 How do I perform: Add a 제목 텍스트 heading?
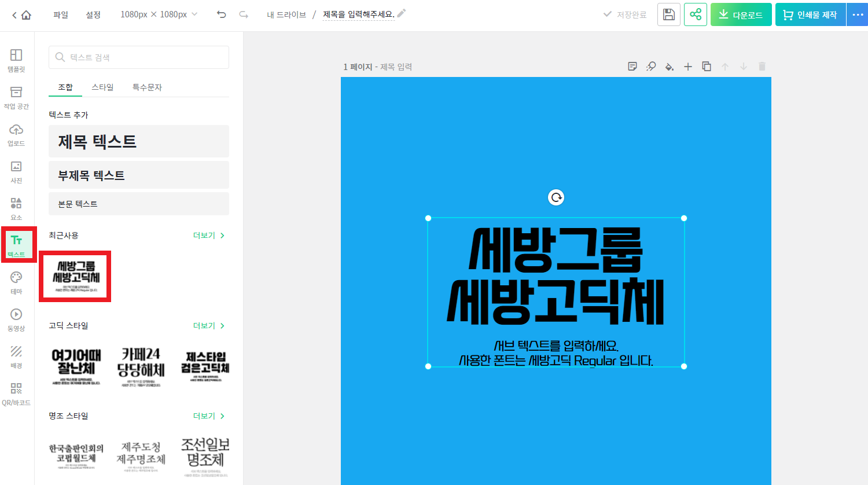coord(139,141)
